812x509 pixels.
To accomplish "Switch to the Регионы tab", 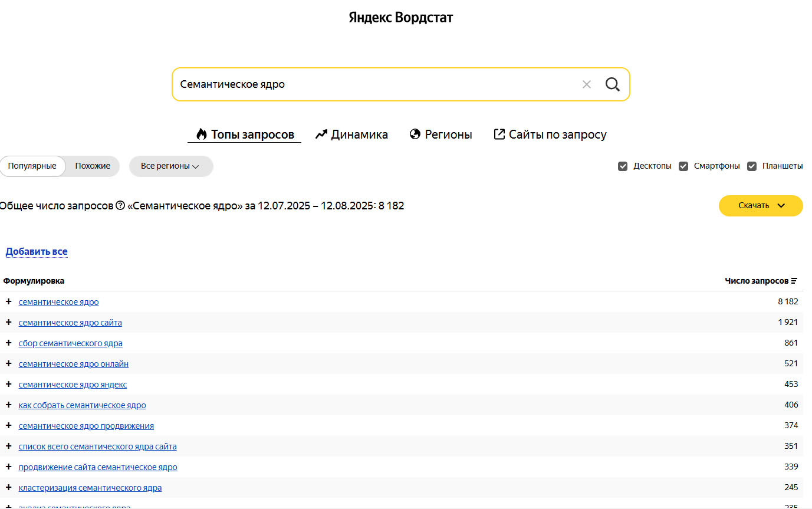I will click(x=440, y=134).
